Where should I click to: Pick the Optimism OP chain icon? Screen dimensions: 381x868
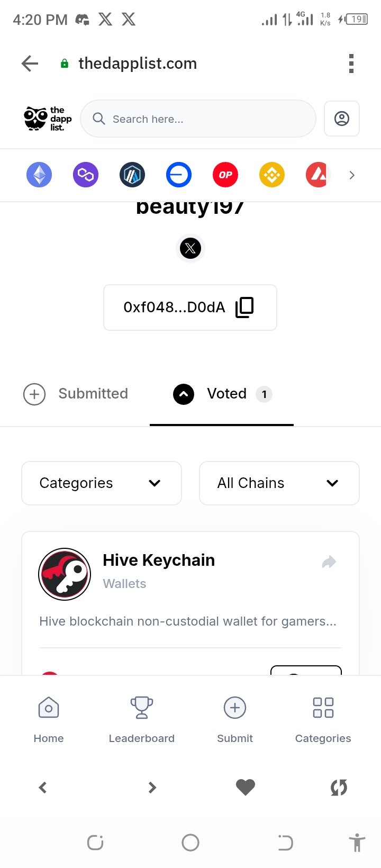click(225, 175)
